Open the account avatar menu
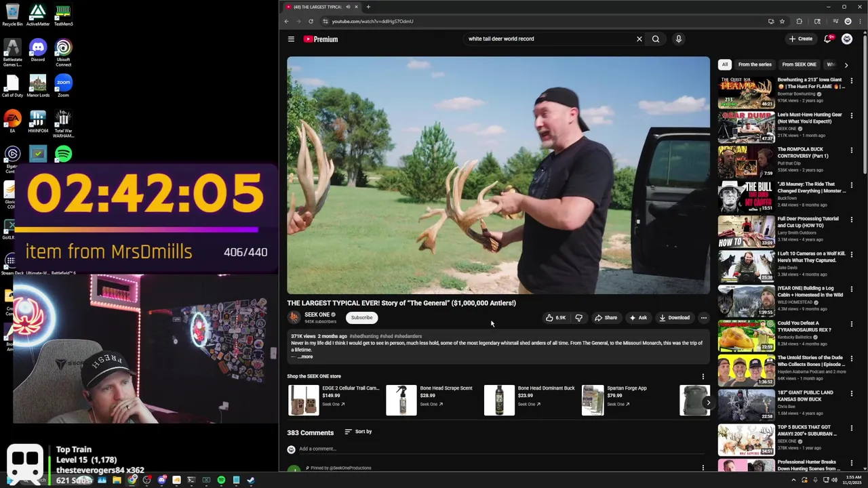This screenshot has width=868, height=488. (x=847, y=39)
